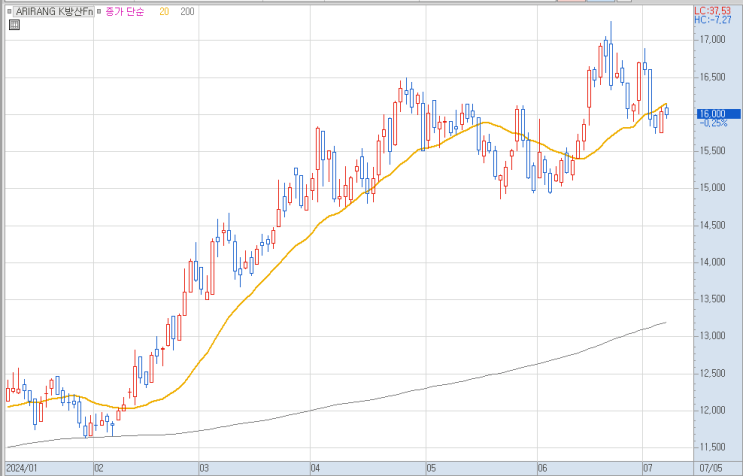Click the LC:37.53 indicator
Image resolution: width=743 pixels, height=476 pixels.
[x=712, y=11]
